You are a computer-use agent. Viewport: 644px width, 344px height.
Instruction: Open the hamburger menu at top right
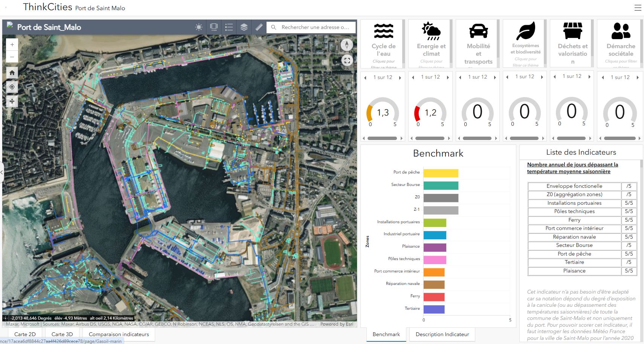[x=638, y=8]
